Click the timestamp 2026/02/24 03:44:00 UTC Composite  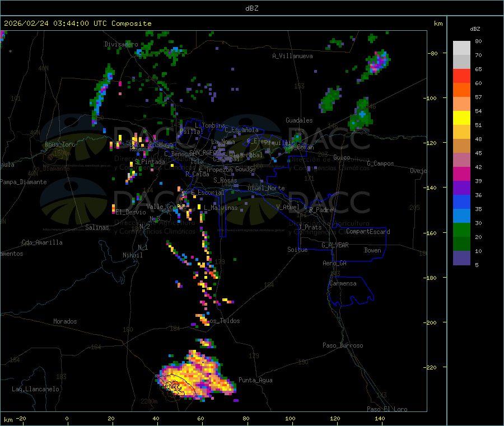tap(77, 24)
